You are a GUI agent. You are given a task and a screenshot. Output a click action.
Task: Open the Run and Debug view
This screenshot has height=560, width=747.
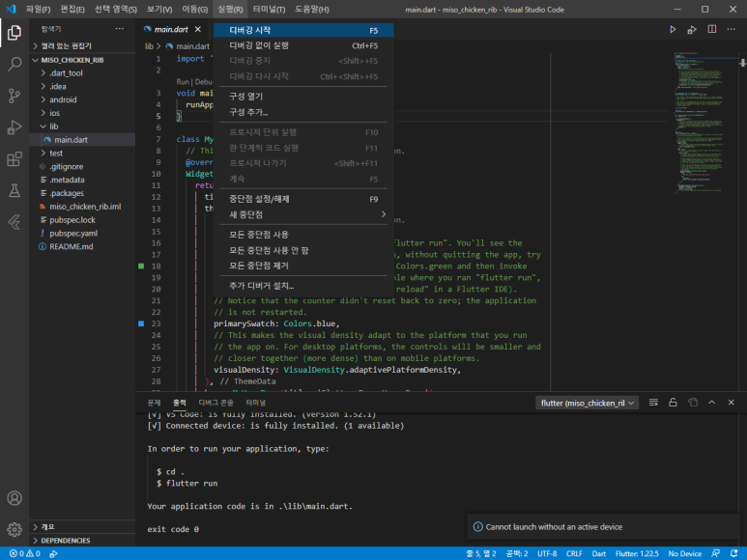click(14, 127)
